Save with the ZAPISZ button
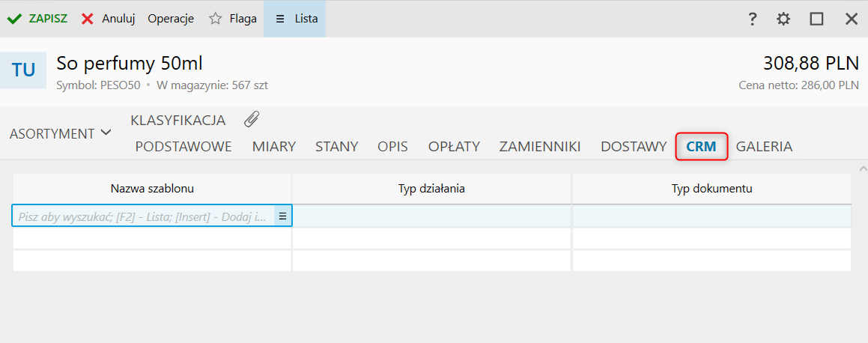Viewport: 868px width, 343px height. pyautogui.click(x=37, y=19)
